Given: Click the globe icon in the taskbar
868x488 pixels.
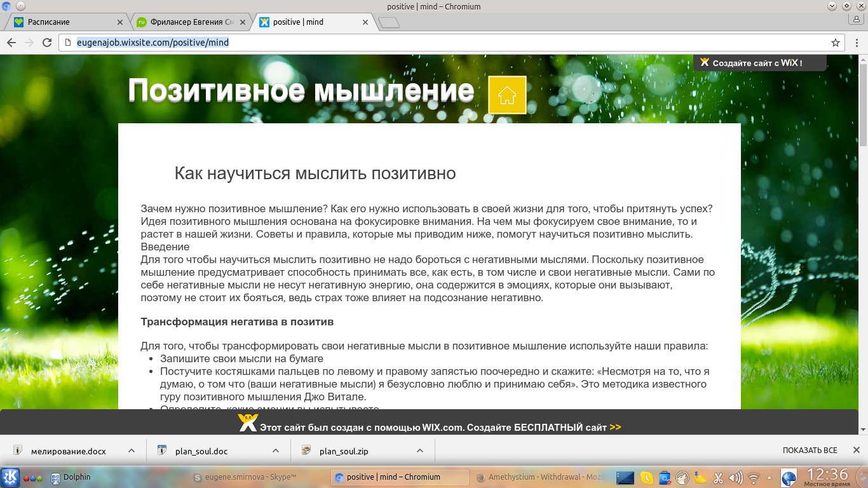Looking at the screenshot, I should point(789,477).
